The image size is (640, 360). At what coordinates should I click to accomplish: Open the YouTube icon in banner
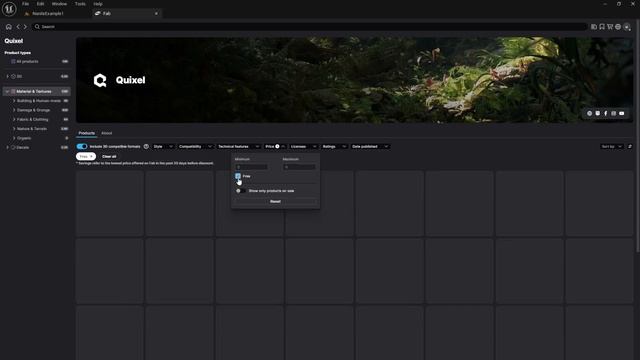[x=622, y=113]
